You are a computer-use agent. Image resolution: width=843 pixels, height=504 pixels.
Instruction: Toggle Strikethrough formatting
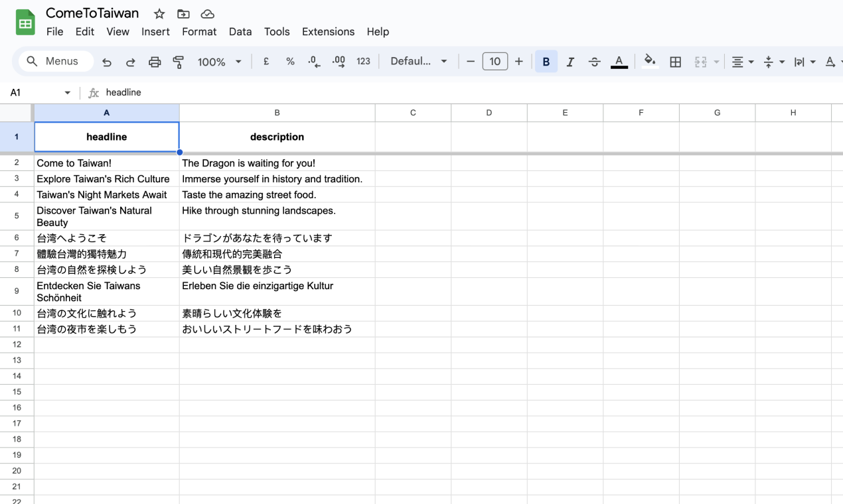(595, 62)
